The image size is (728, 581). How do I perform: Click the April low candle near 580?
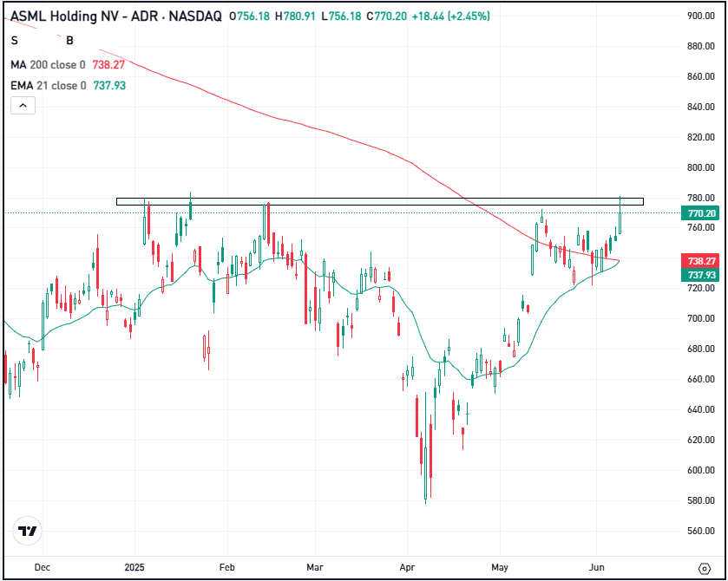pyautogui.click(x=426, y=473)
